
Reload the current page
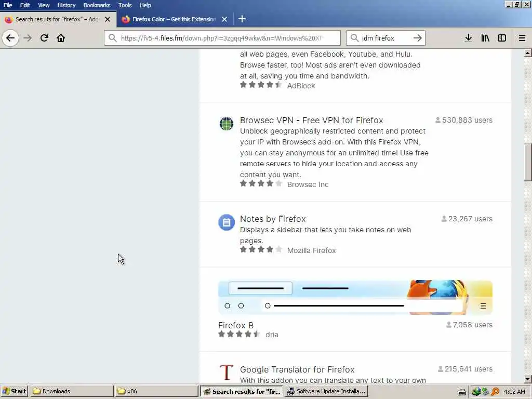click(44, 38)
